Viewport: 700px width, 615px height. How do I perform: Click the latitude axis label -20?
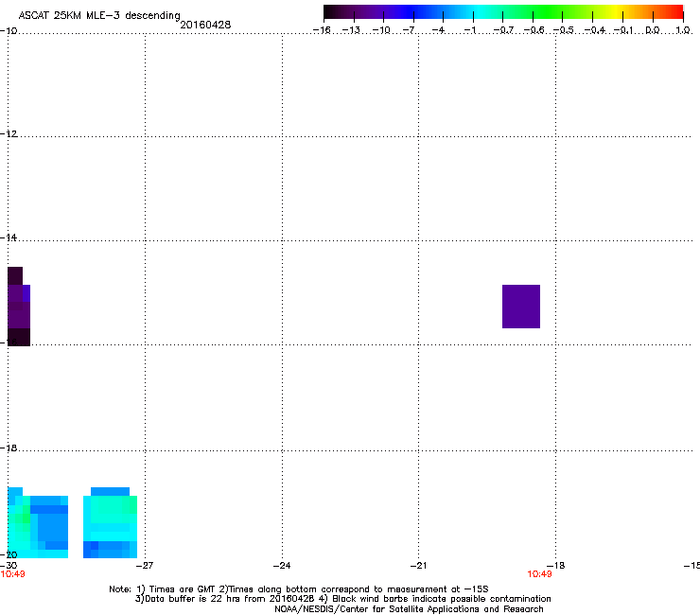pos(9,554)
